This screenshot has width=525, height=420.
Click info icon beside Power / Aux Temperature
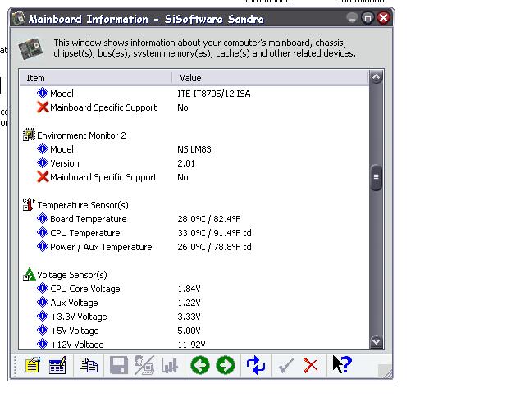point(43,247)
